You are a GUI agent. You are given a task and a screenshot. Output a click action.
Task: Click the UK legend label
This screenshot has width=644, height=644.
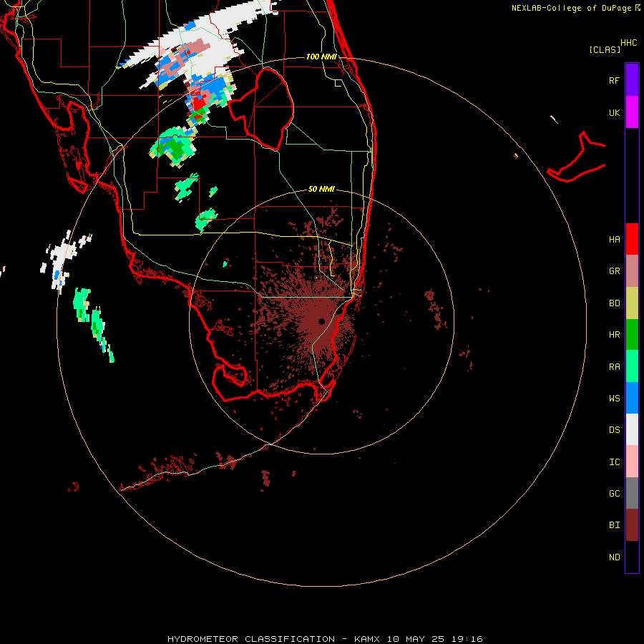point(614,112)
